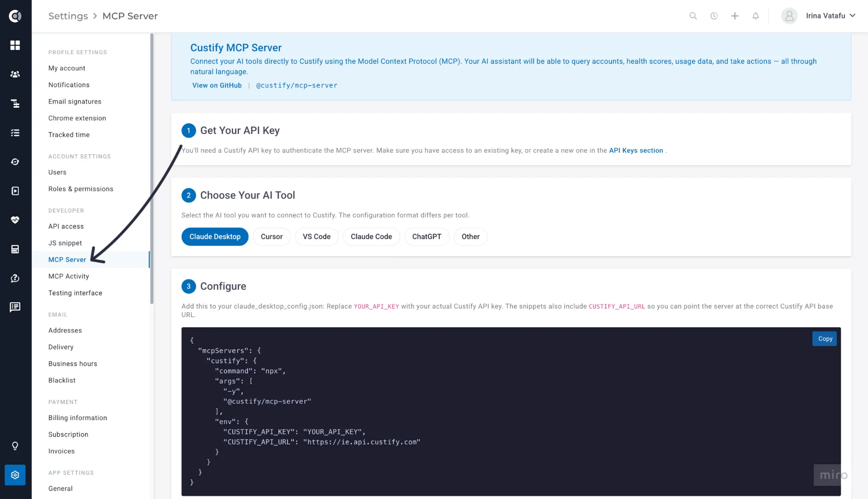This screenshot has width=868, height=499.
Task: Open the calculator icon in sidebar
Action: 15,249
